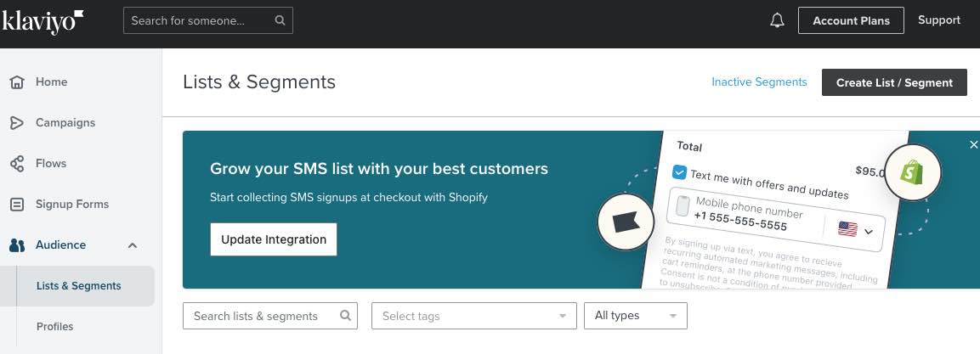Screen dimensions: 980x354
Task: Click the Signup Forms icon
Action: (x=16, y=205)
